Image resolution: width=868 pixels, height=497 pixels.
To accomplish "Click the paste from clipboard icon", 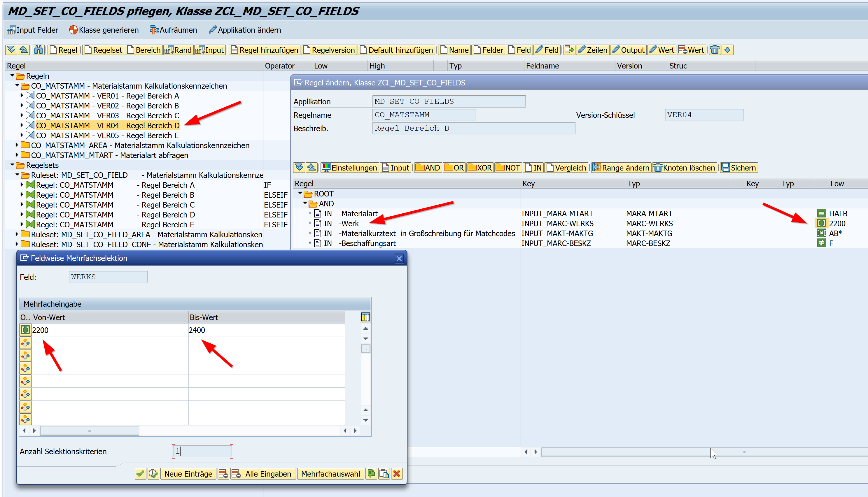I will coord(384,473).
